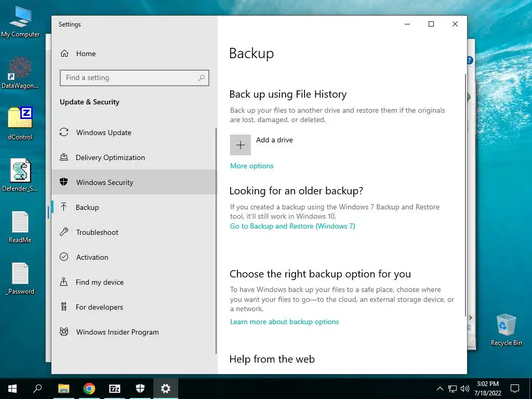Screen dimensions: 532x399
Task: Open taskbar search
Action: pos(37,389)
